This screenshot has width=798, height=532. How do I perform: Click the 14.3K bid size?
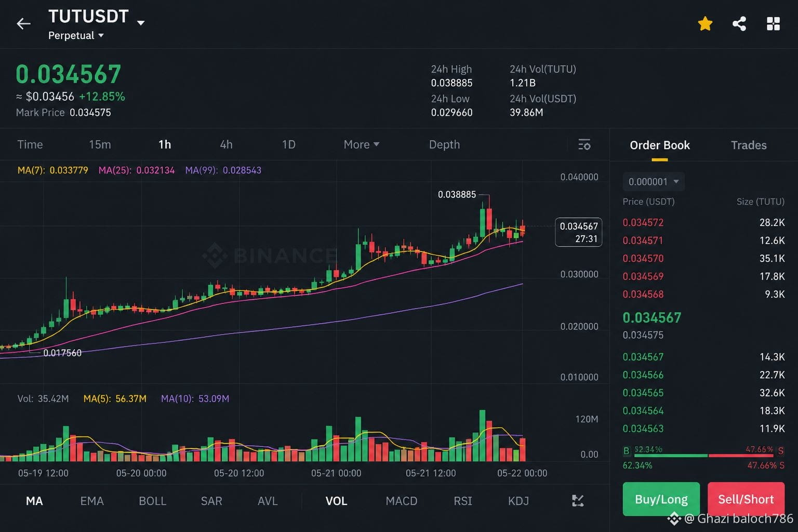pyautogui.click(x=772, y=357)
